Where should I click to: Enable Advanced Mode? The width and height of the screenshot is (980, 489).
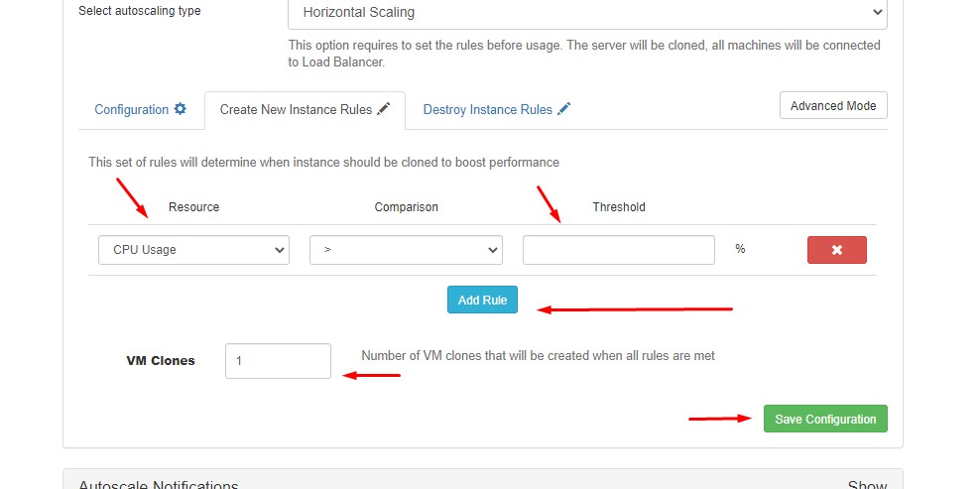click(x=832, y=106)
